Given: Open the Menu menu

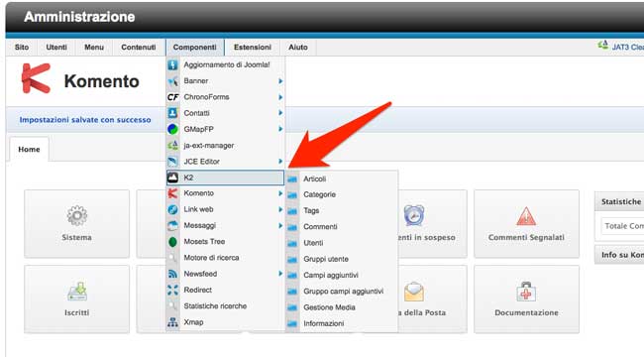Looking at the screenshot, I should (x=94, y=48).
